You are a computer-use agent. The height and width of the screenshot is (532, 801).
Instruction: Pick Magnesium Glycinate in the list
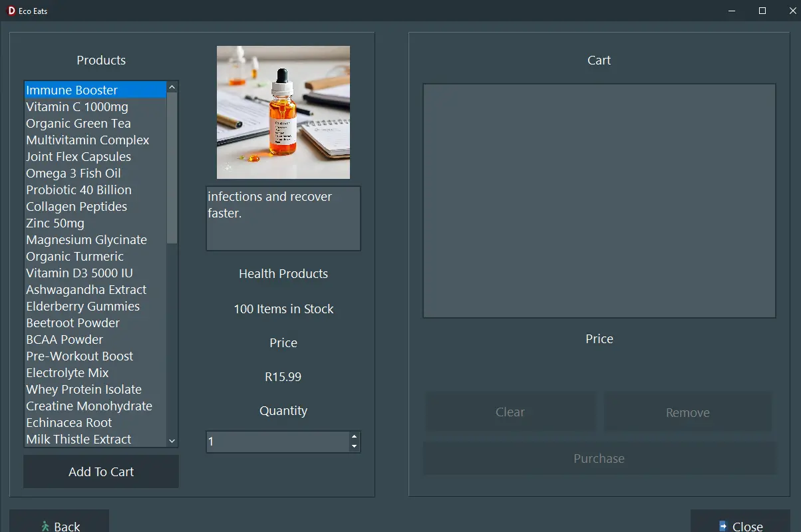point(86,239)
